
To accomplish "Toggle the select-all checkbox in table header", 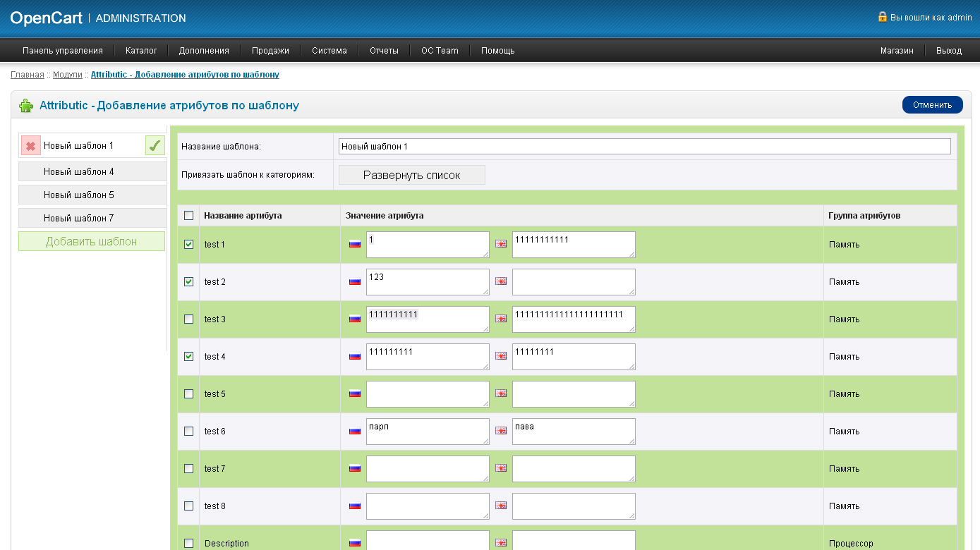I will point(188,216).
